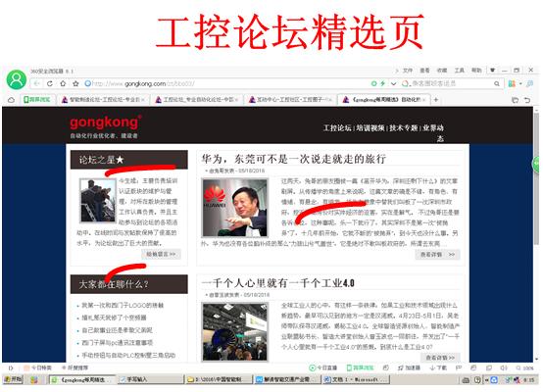Open the 下载 download icon in the status bar
Image resolution: width=543 pixels, height=392 pixels.
[x=438, y=367]
